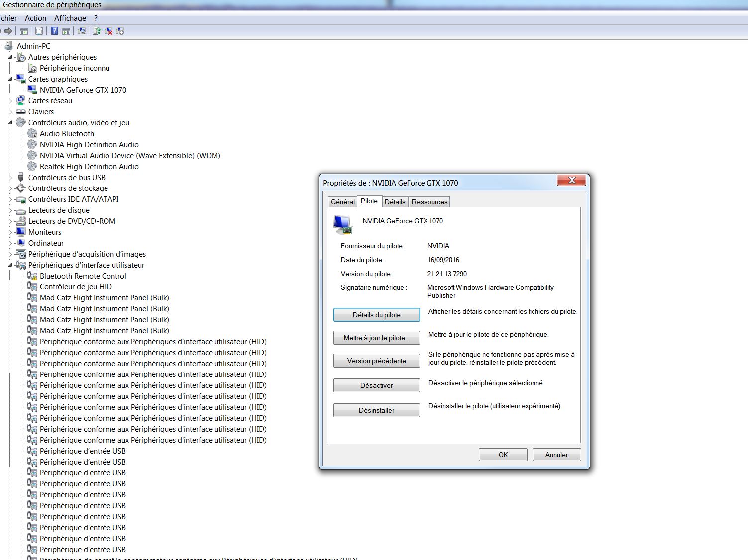748x560 pixels.
Task: Select the first Périphérique conforme HID entry
Action: 153,341
